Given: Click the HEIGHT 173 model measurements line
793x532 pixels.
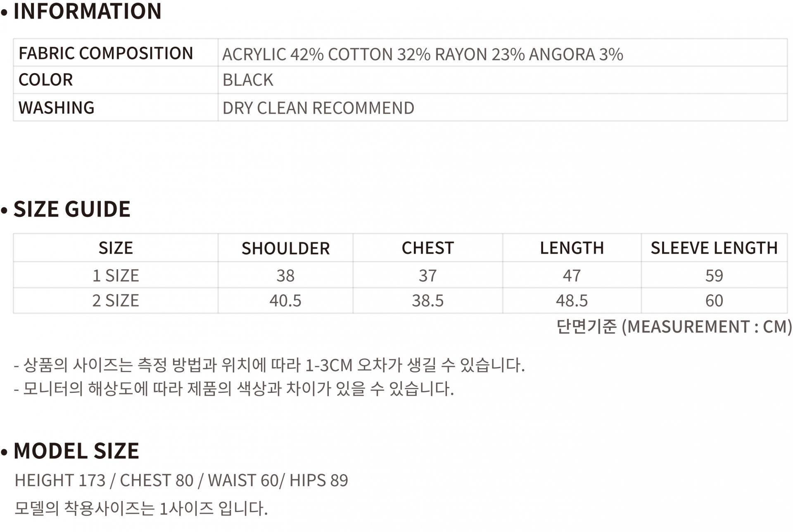Looking at the screenshot, I should [x=181, y=480].
